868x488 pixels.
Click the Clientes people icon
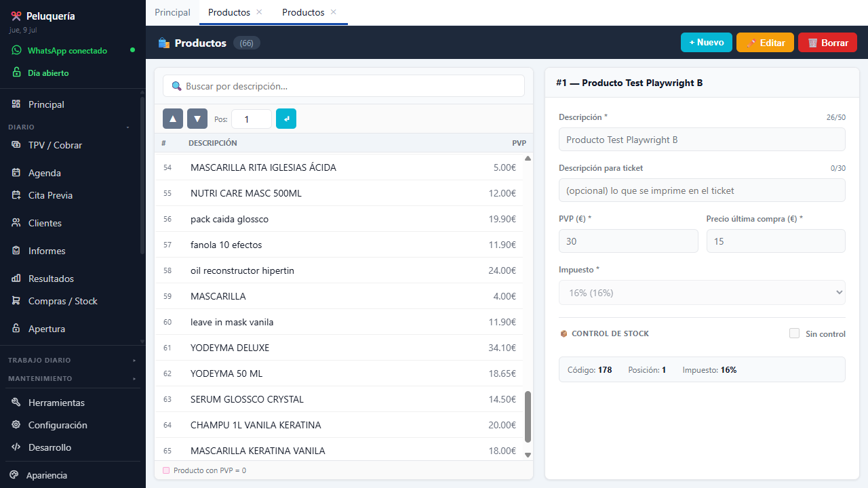(x=16, y=223)
